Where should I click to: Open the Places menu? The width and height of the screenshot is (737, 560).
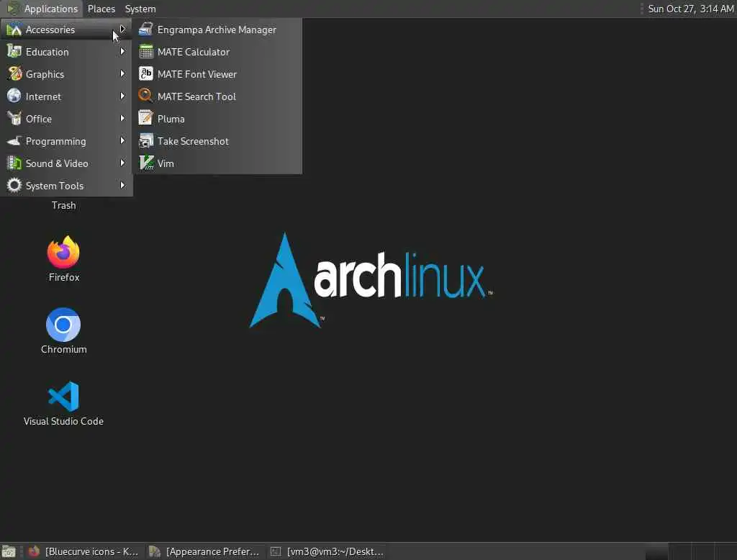[x=101, y=9]
